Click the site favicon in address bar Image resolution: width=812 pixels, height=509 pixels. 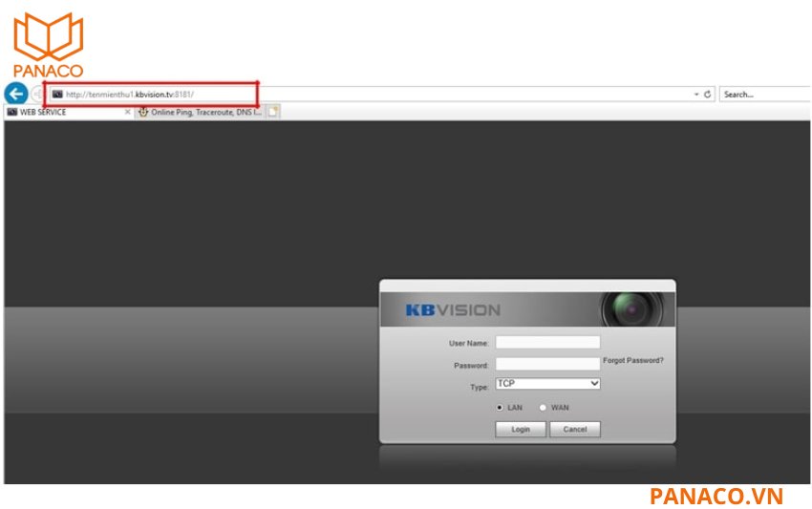coord(57,95)
